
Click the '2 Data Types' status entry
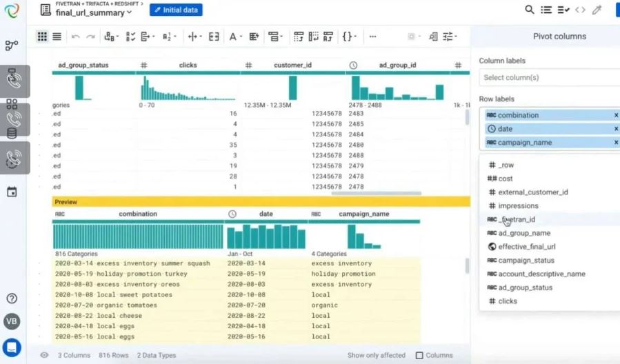tap(157, 355)
